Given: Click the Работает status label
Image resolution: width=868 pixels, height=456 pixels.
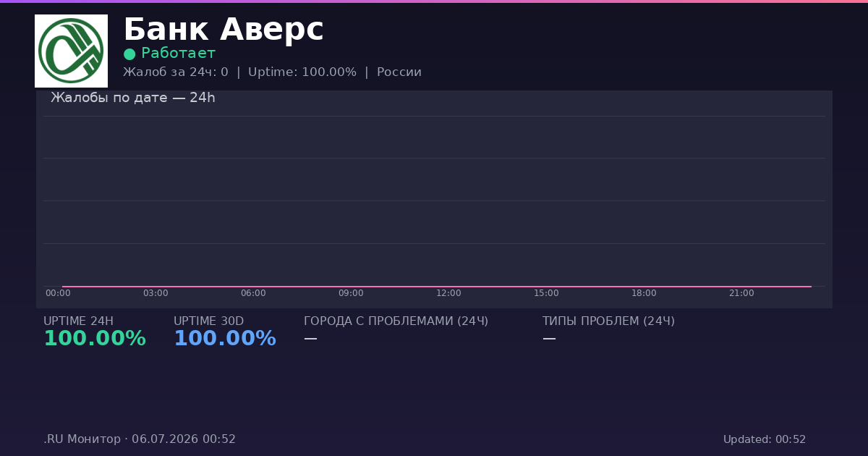Looking at the screenshot, I should click(x=178, y=54).
